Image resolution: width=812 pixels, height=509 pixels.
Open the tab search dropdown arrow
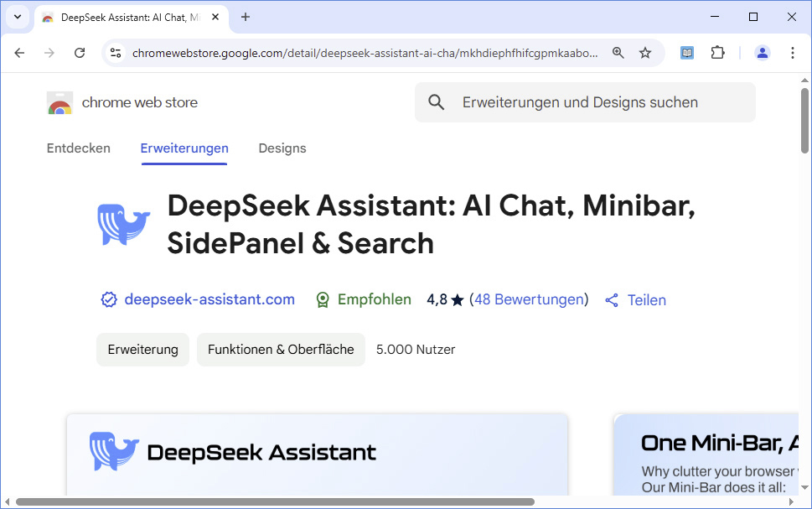18,17
